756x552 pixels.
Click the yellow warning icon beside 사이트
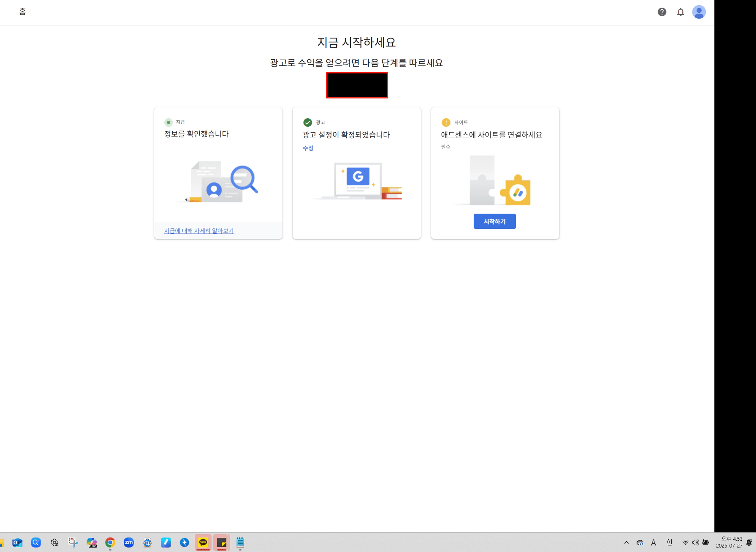pyautogui.click(x=446, y=123)
